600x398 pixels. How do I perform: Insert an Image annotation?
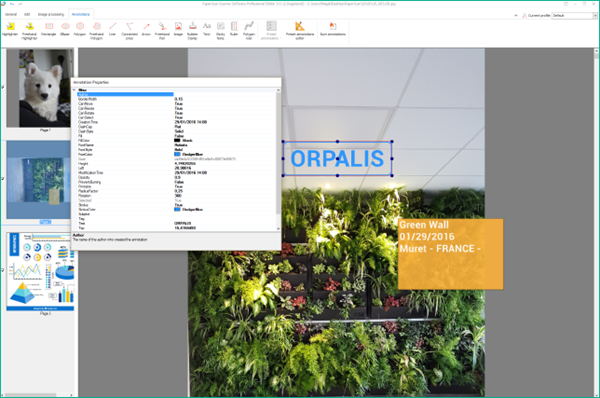click(178, 29)
